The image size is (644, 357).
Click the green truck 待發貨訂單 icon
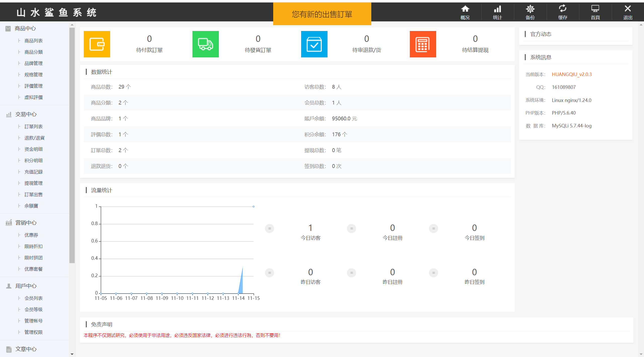206,44
